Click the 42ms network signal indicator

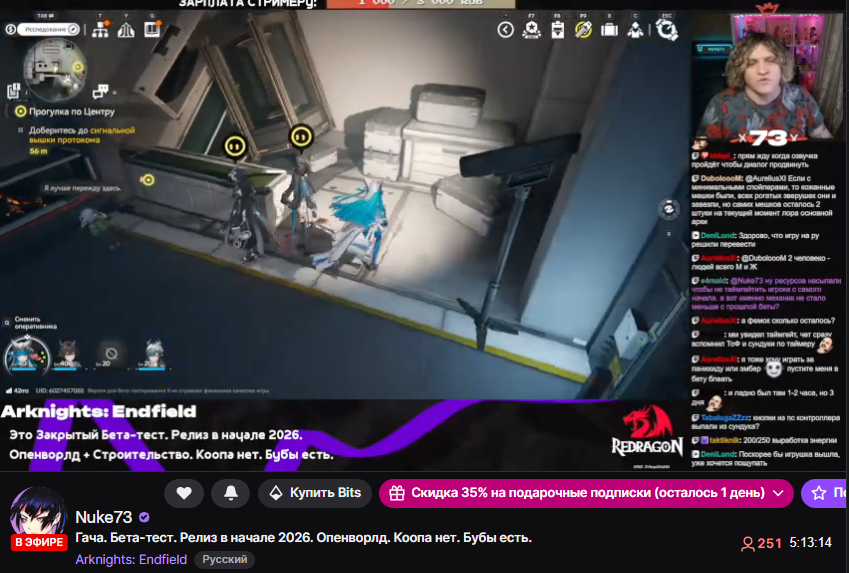pyautogui.click(x=17, y=390)
